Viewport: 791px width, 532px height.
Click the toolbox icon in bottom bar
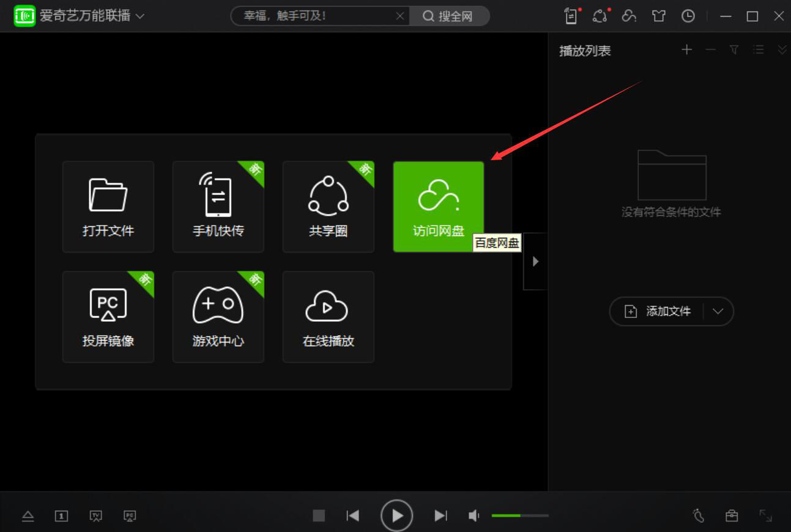tap(732, 515)
